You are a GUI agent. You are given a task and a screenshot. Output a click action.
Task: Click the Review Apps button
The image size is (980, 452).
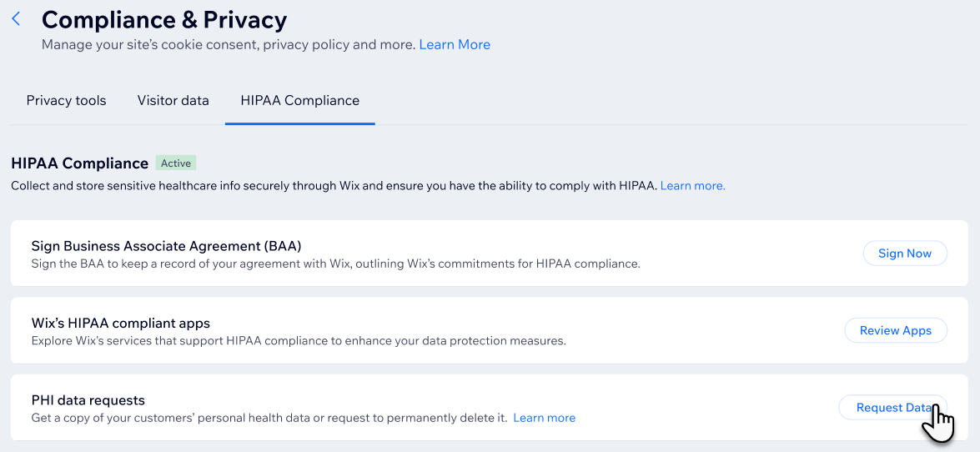(895, 330)
